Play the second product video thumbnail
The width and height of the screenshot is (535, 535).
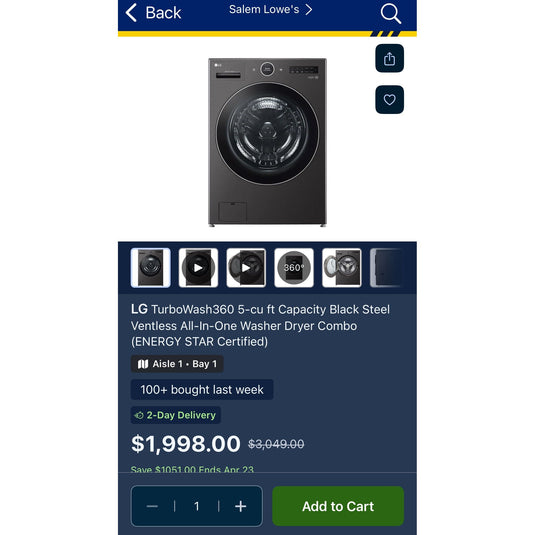[x=246, y=268]
